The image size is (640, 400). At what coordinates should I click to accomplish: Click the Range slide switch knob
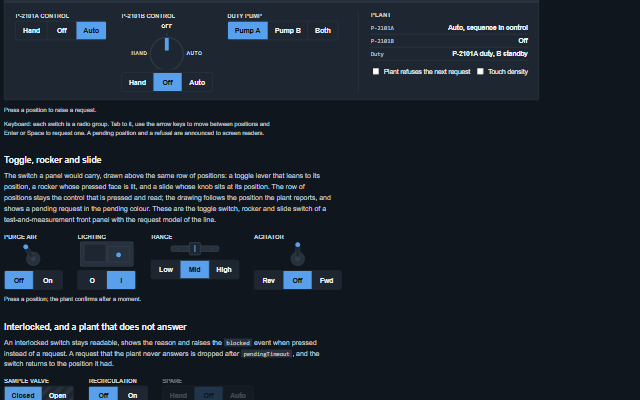195,248
